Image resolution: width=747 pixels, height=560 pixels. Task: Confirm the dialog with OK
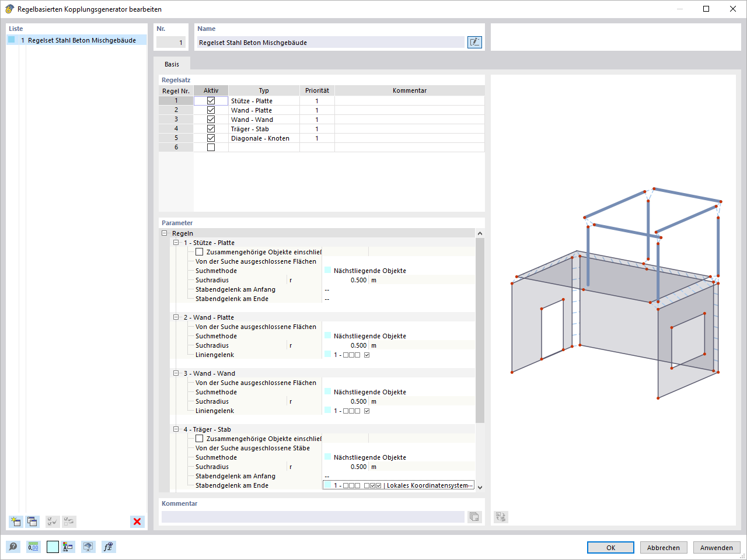(x=610, y=548)
